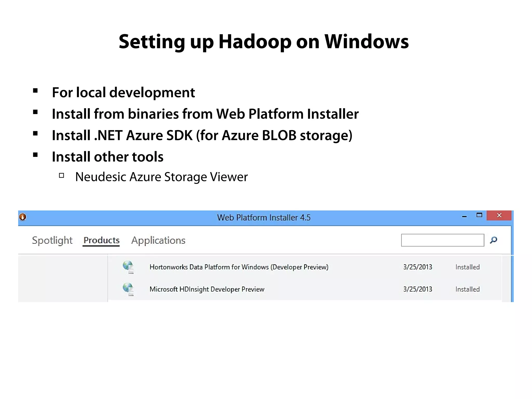Click the Web Platform Installer 4.5 title
Screen dimensions: 532x399
click(x=264, y=217)
